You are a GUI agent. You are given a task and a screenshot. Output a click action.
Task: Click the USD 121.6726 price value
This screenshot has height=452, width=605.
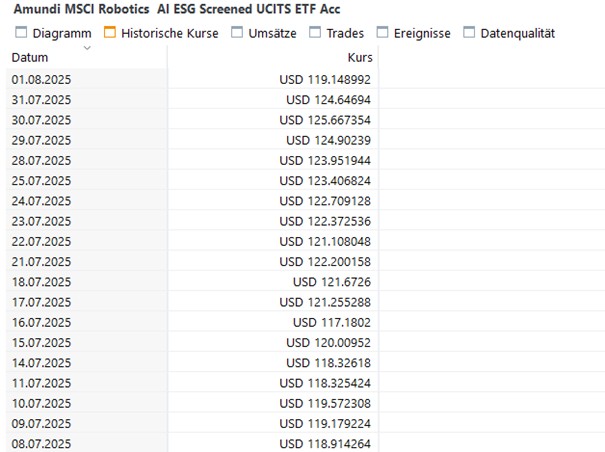tap(332, 282)
